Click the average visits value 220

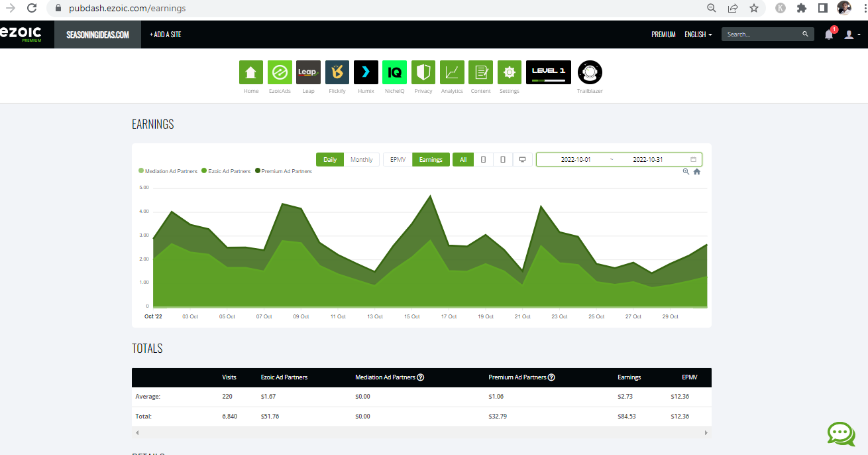(x=227, y=397)
